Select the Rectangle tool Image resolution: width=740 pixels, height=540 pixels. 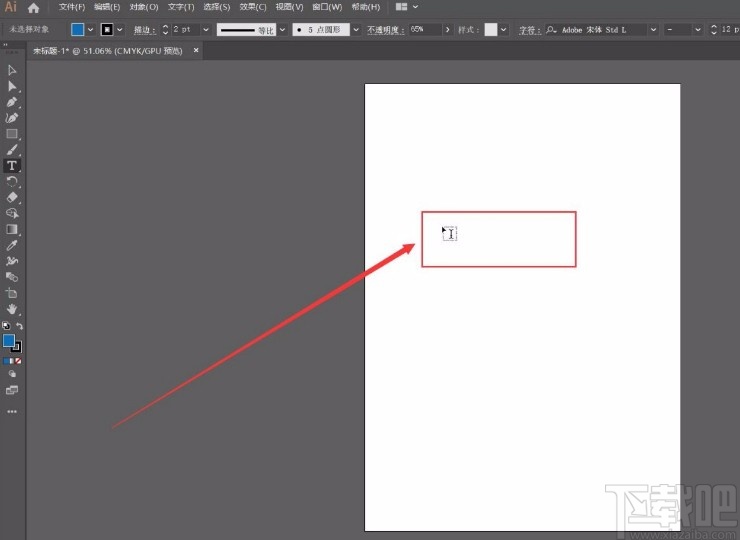point(12,134)
